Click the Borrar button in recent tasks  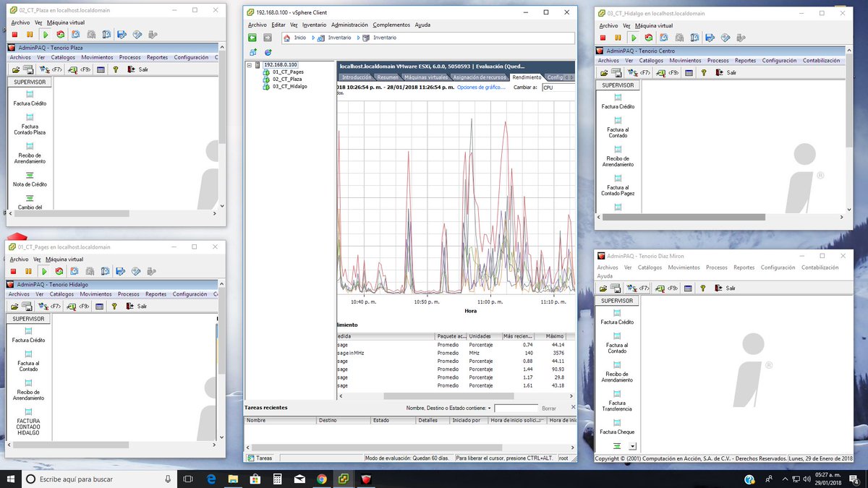(x=549, y=408)
